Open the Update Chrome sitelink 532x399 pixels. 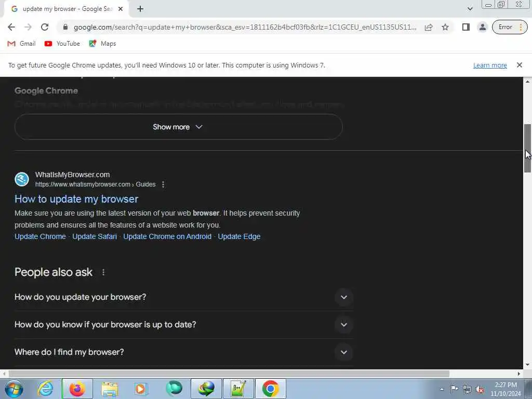point(40,236)
